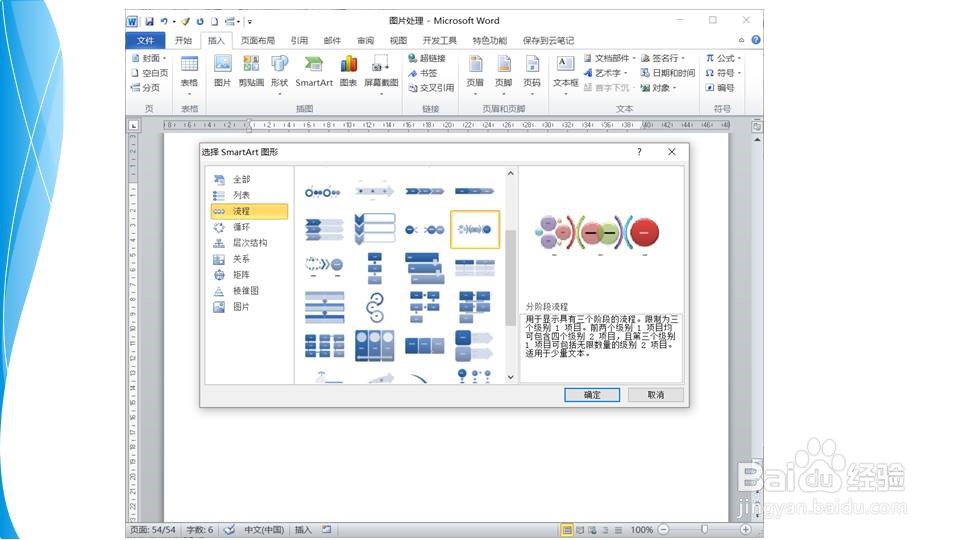
Task: Click the zoom in plus button
Action: pos(745,530)
